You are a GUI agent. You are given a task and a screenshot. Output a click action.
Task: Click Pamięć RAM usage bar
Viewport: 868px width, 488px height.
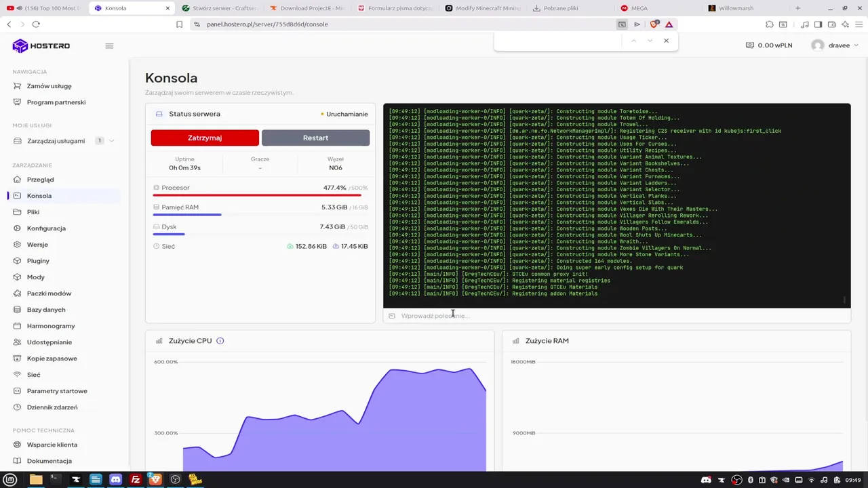[260, 215]
